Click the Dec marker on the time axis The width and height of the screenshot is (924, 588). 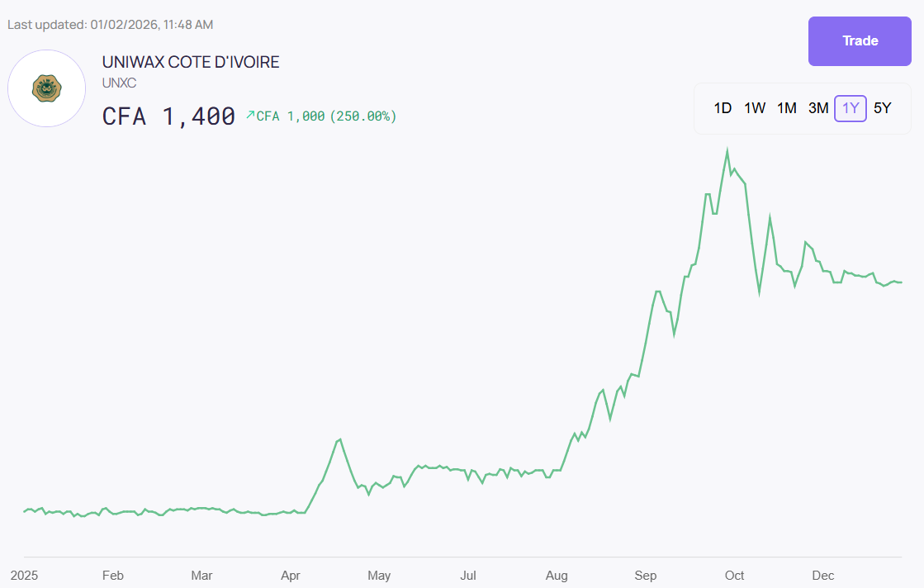click(822, 576)
